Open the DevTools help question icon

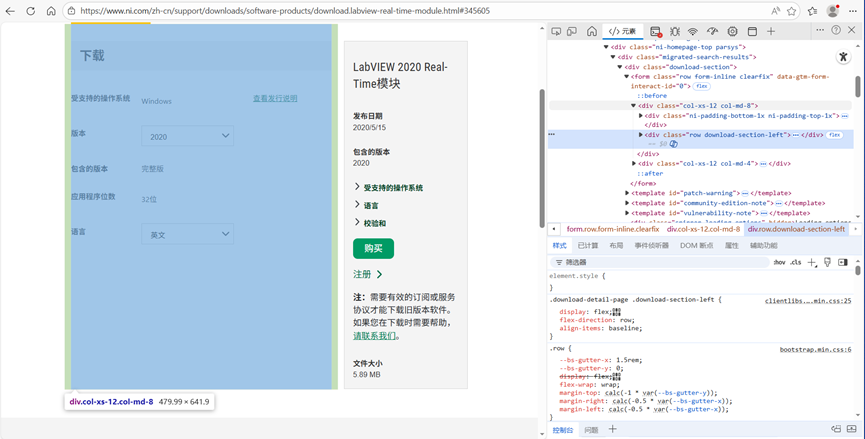836,30
